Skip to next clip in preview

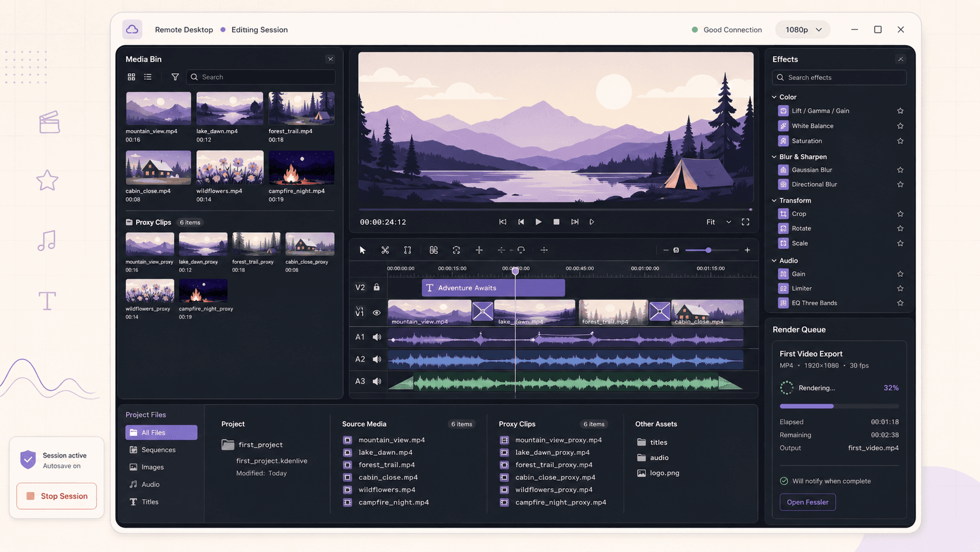click(574, 222)
